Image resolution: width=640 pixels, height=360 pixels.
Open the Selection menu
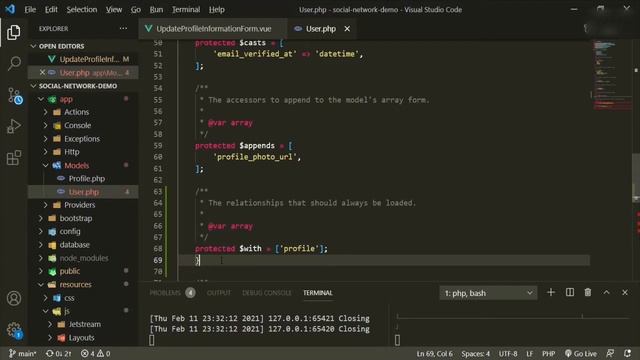[x=82, y=9]
